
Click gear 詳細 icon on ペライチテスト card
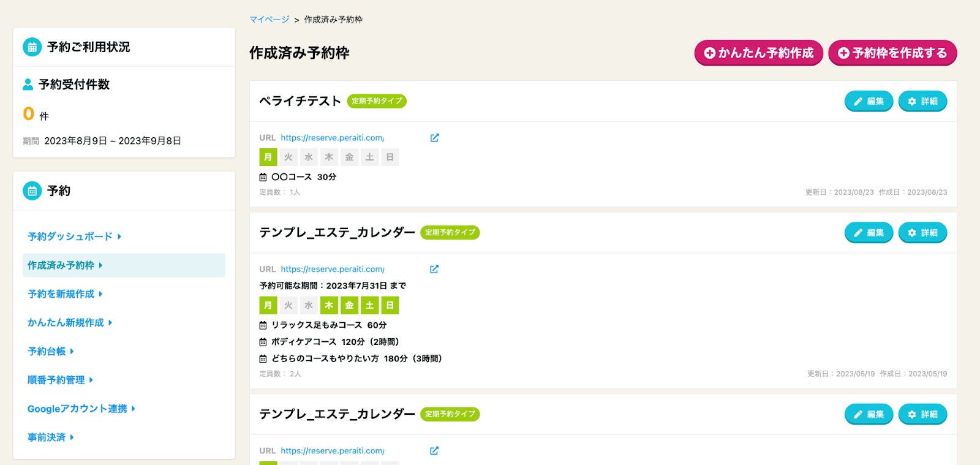[x=912, y=102]
